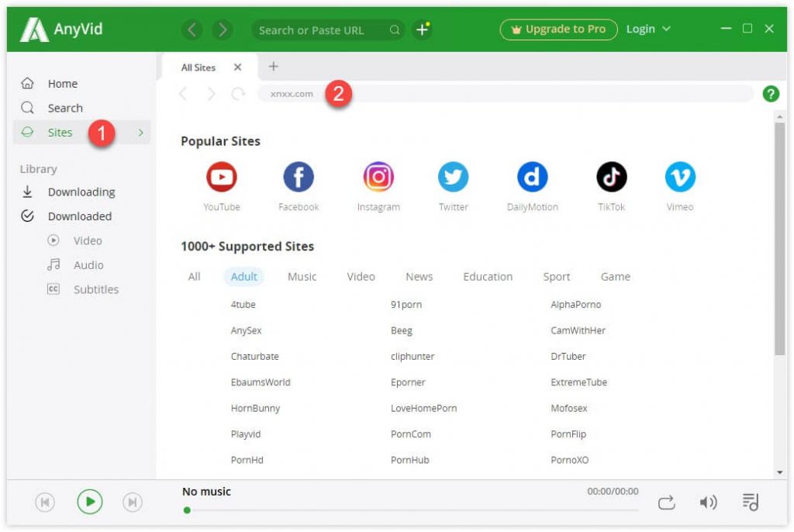Open the Instagram popular site icon
Image resolution: width=794 pixels, height=532 pixels.
(378, 177)
